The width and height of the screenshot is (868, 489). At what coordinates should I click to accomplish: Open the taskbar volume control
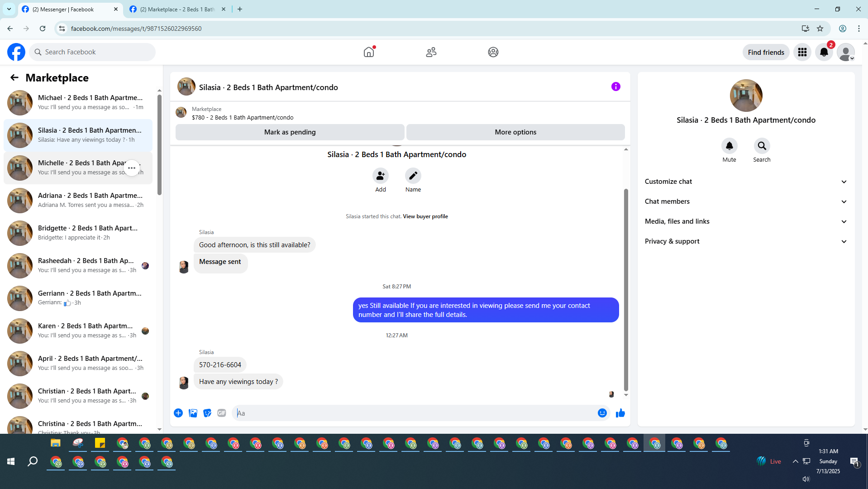[x=806, y=479]
